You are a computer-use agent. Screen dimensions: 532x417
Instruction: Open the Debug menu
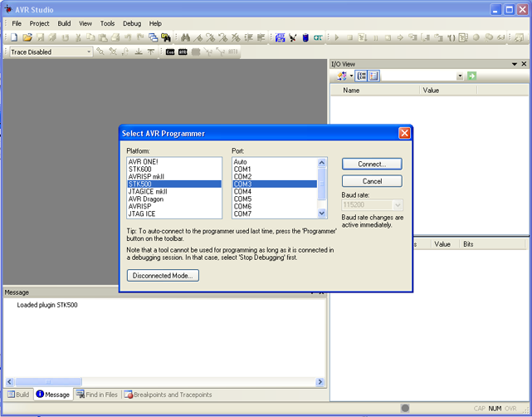coord(132,23)
